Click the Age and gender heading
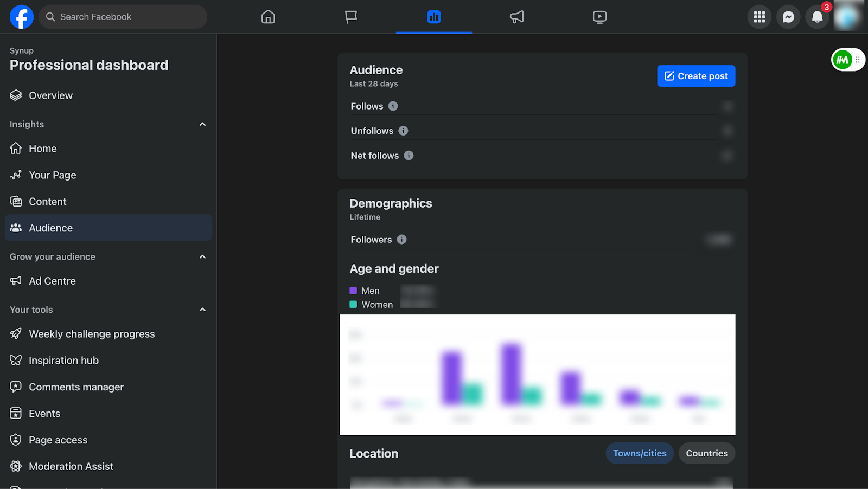 (x=394, y=269)
